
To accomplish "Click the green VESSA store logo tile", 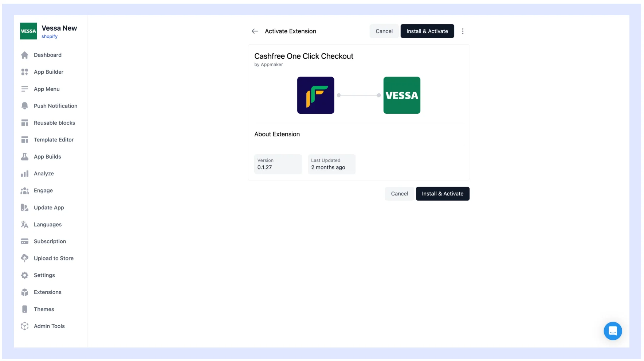I will click(402, 95).
